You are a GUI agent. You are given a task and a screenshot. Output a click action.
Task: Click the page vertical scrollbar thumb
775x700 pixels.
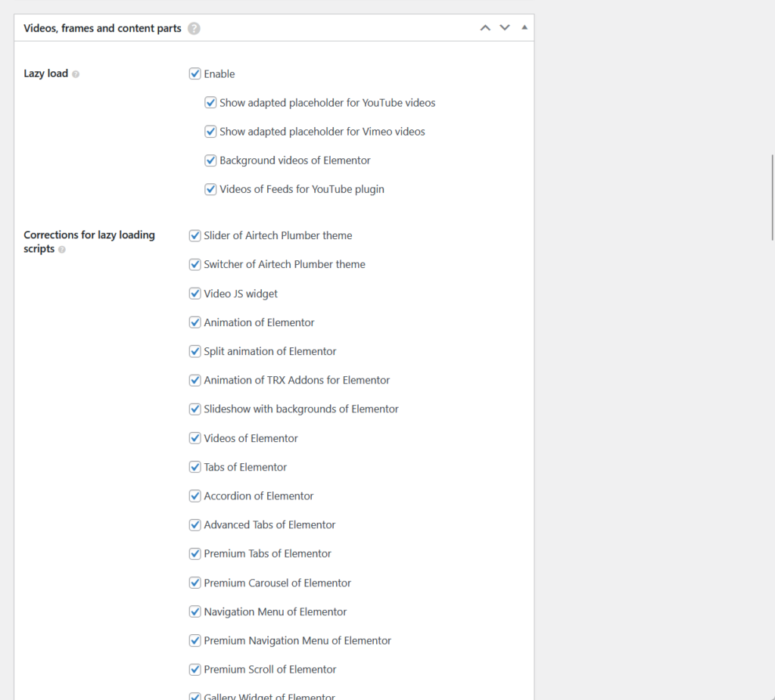click(773, 198)
